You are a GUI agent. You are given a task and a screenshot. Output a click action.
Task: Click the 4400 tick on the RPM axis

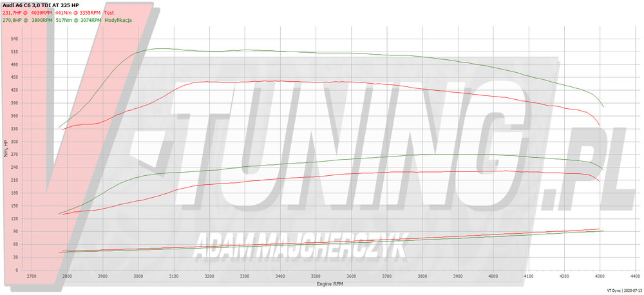coord(634,276)
